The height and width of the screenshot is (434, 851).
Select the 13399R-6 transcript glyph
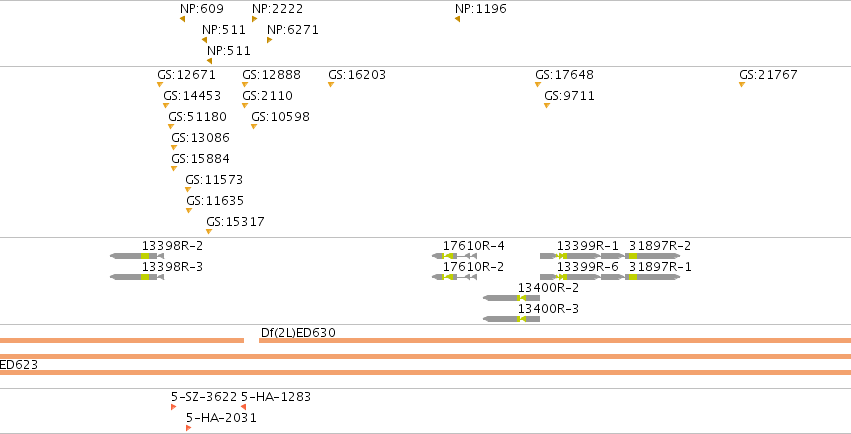pos(582,277)
